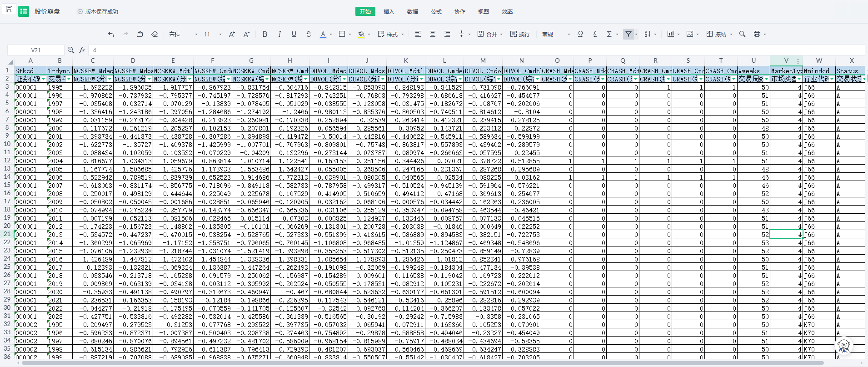Image resolution: width=868 pixels, height=367 pixels.
Task: Select column header V
Action: [786, 60]
